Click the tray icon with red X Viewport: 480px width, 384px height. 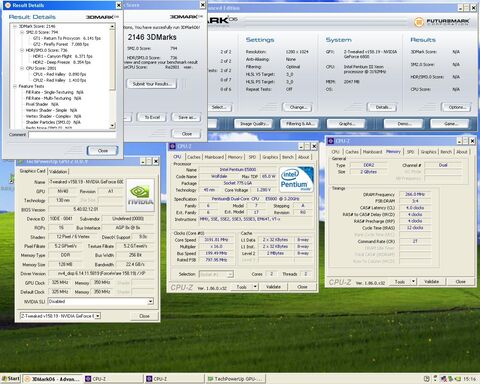[444, 378]
